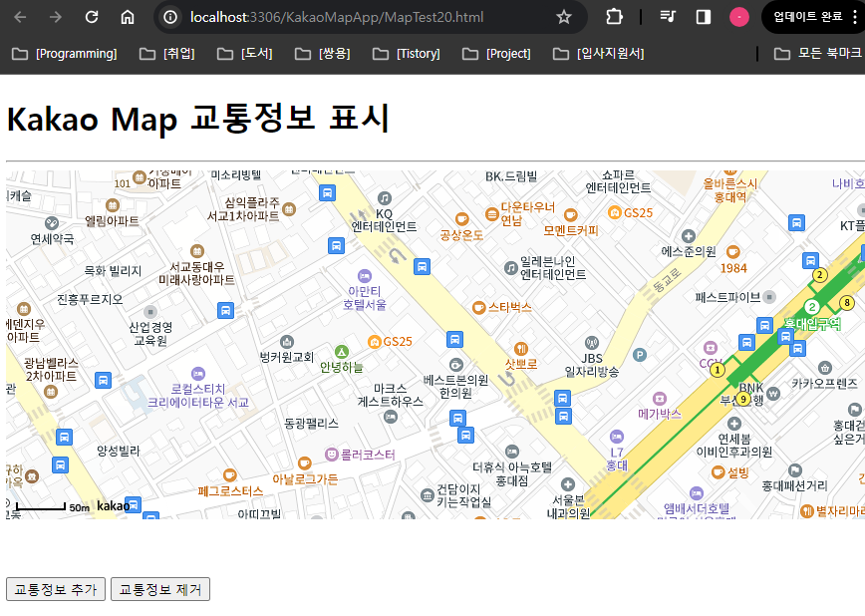Click the 설빙 dessert cafe marker
The image size is (865, 616).
[x=718, y=472]
